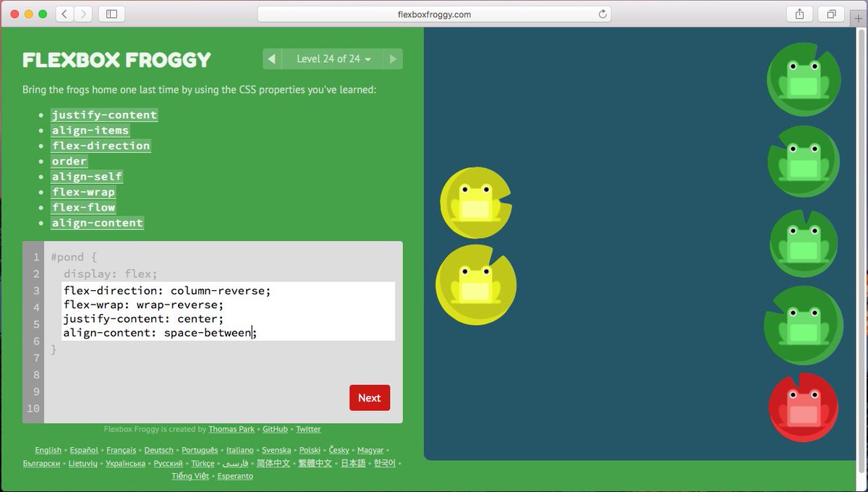Click the flexboxfroggy.com address bar
Viewport: 868px width, 492px height.
434,14
